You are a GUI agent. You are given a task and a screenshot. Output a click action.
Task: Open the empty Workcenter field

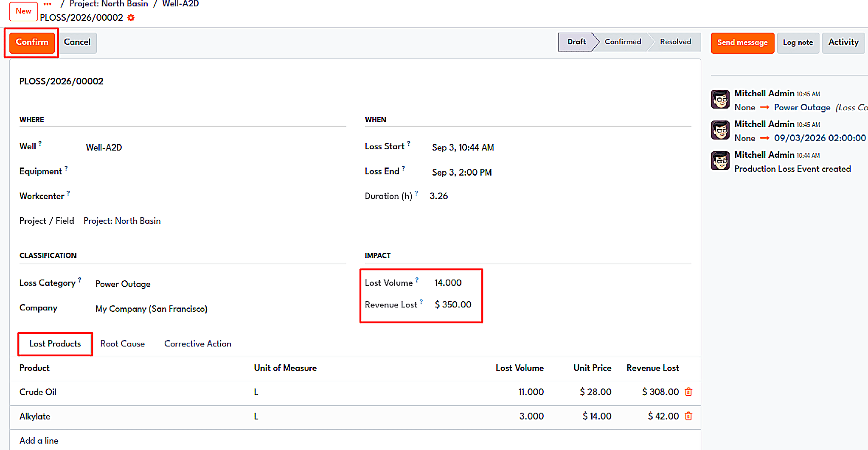(216, 196)
